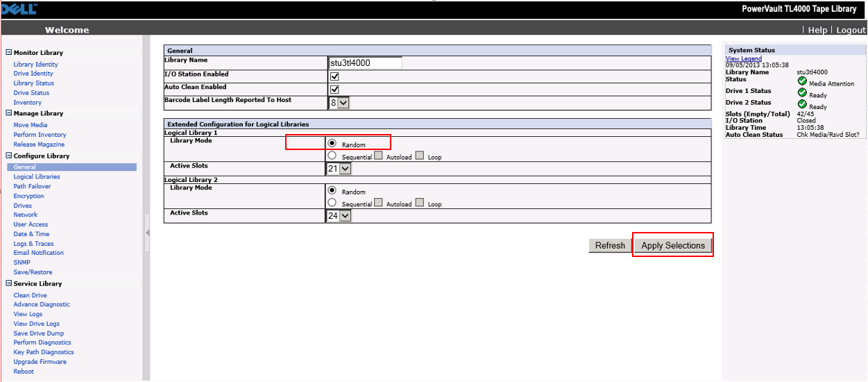Open Logs & Traces settings
This screenshot has height=382, width=868.
(34, 244)
